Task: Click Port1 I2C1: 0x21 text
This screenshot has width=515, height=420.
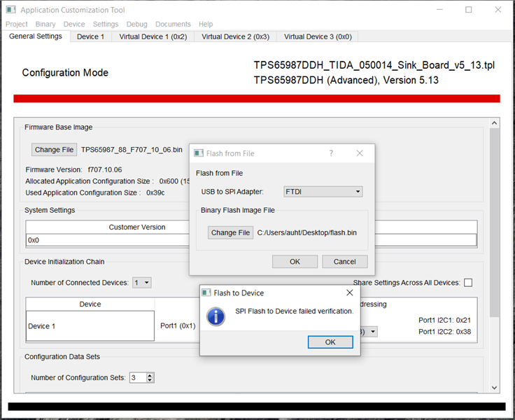Action: click(444, 320)
